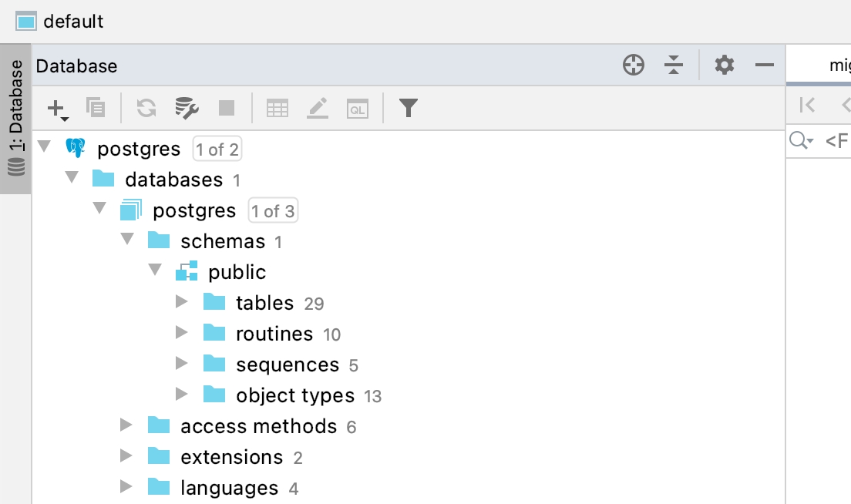Open Data Source Properties wrench icon
This screenshot has width=851, height=504.
pyautogui.click(x=187, y=108)
